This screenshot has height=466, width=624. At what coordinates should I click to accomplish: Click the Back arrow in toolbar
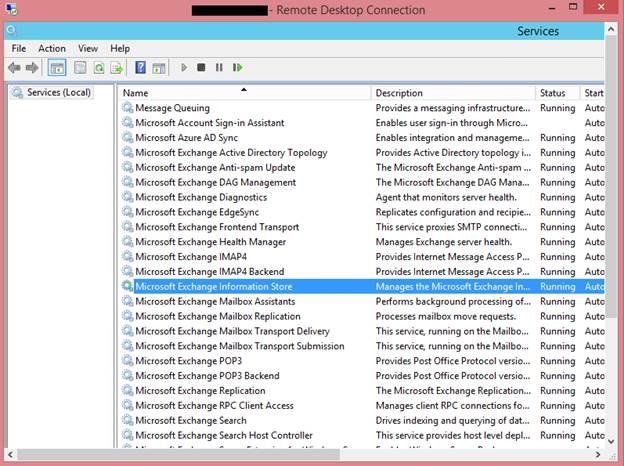14,68
